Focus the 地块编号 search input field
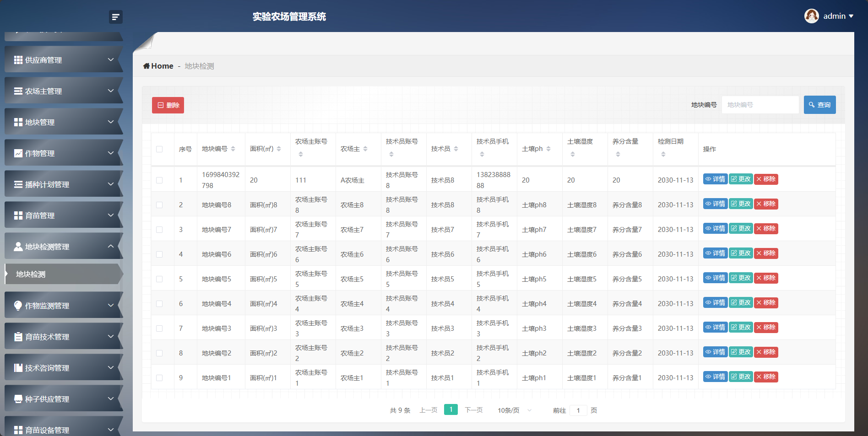Screen dimensions: 868x436 [760, 105]
